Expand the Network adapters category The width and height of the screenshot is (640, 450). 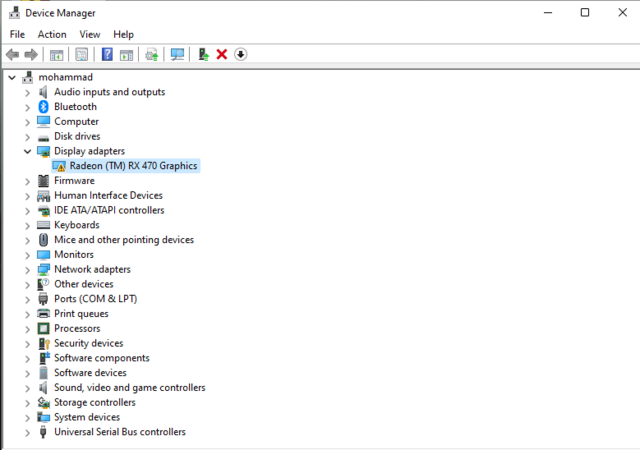[x=28, y=269]
